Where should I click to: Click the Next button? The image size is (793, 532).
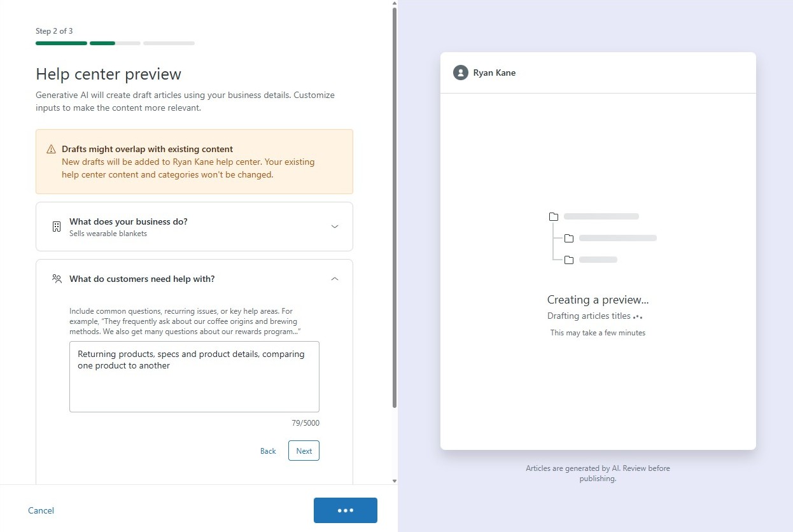[x=304, y=451]
